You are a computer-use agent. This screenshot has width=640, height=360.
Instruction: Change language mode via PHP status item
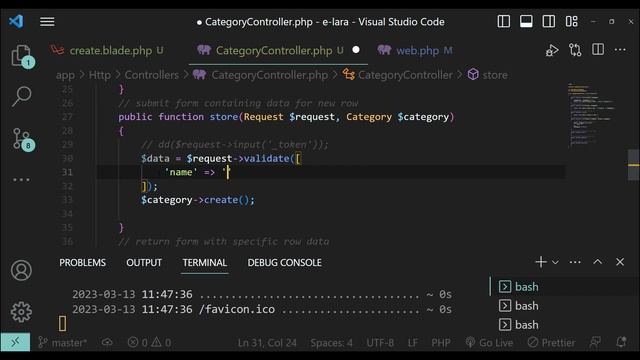441,343
